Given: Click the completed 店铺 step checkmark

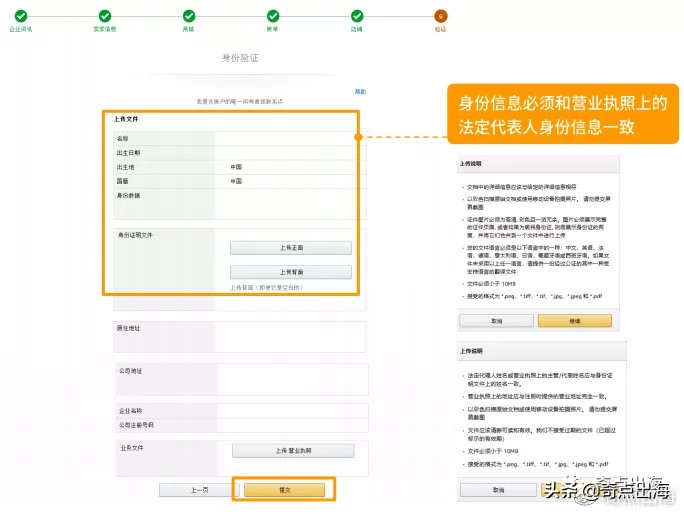Looking at the screenshot, I should [357, 16].
